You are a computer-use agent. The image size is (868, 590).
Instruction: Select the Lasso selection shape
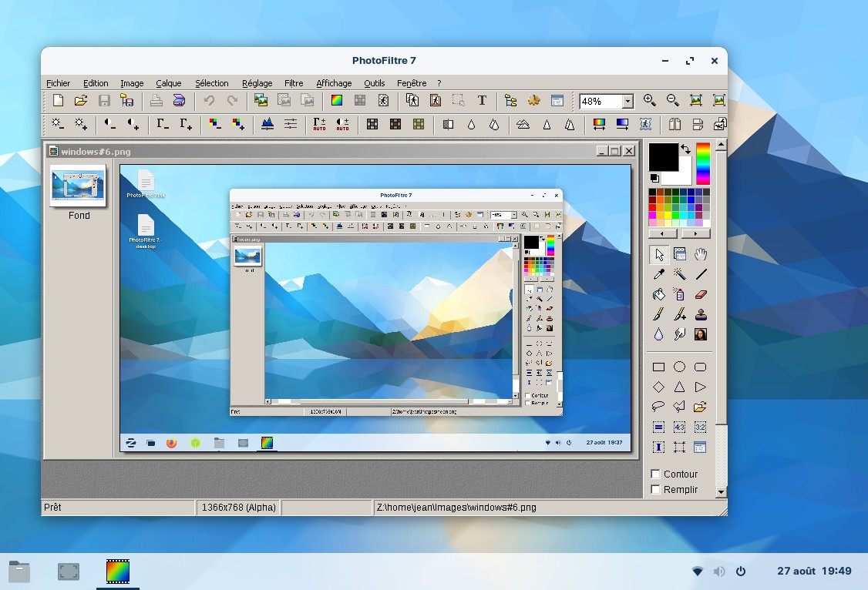(x=658, y=407)
